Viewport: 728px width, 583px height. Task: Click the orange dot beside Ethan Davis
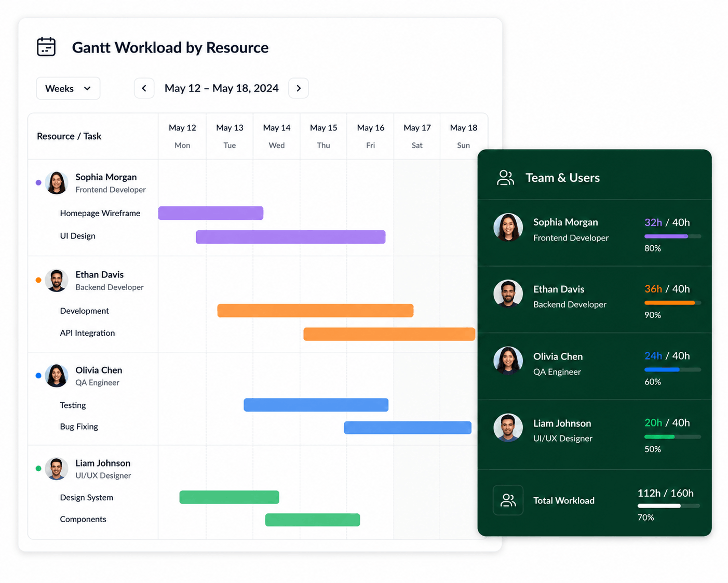click(38, 280)
